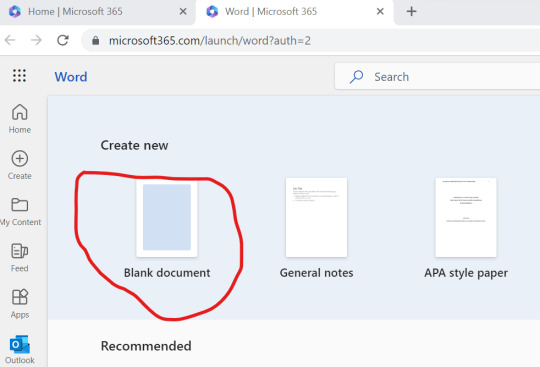Open a new browser tab
The height and width of the screenshot is (367, 540).
click(411, 11)
